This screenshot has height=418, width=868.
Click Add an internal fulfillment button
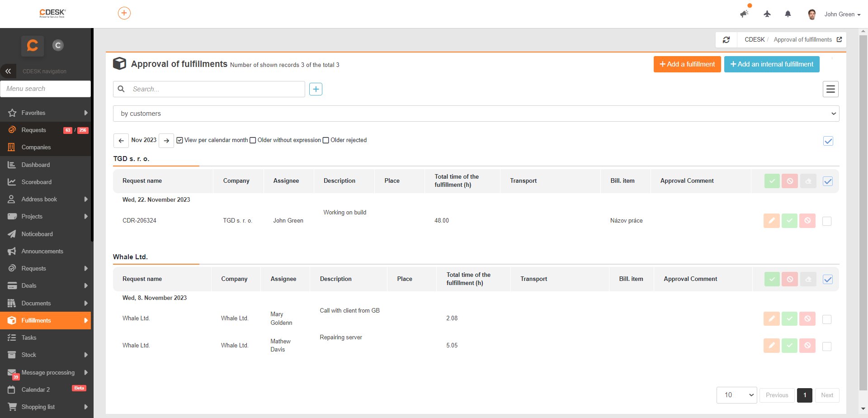(x=772, y=64)
